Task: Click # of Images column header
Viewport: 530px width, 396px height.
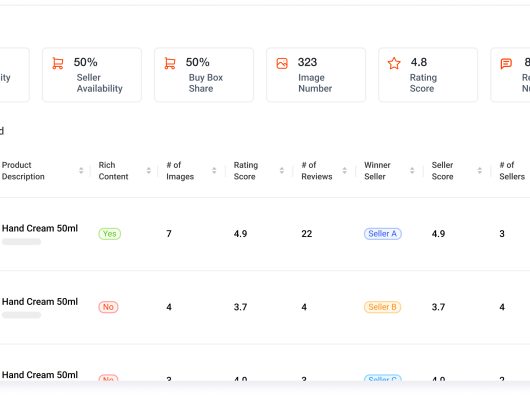Action: [180, 171]
